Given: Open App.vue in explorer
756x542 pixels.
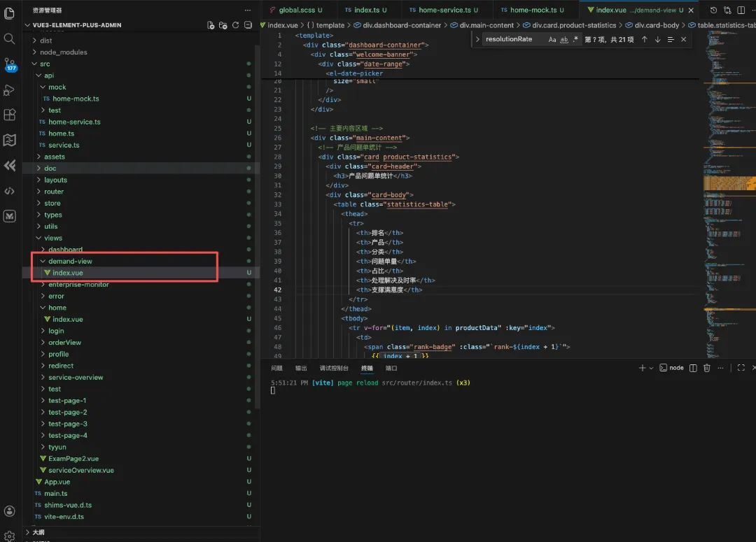Looking at the screenshot, I should point(57,482).
